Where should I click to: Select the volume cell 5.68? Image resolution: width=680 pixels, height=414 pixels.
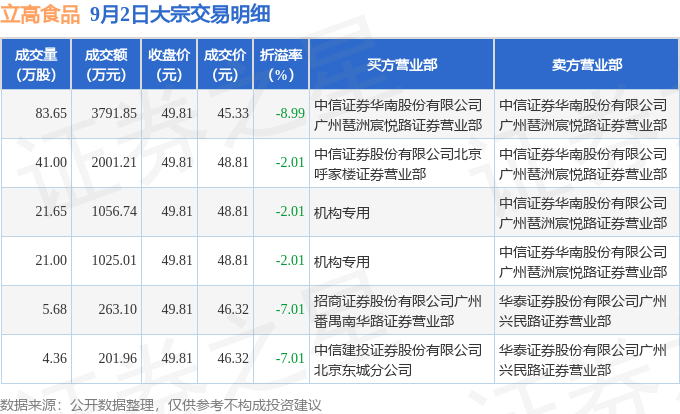coord(55,310)
